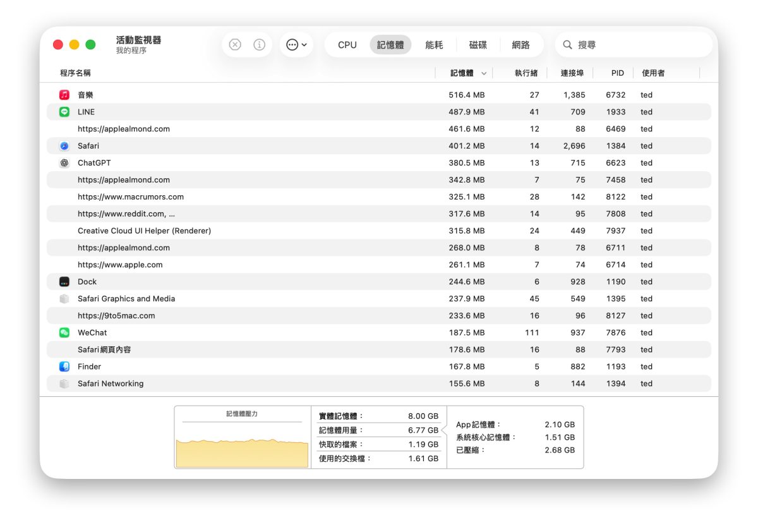Select the https://9to5mac.com process
The height and width of the screenshot is (532, 758).
click(116, 316)
